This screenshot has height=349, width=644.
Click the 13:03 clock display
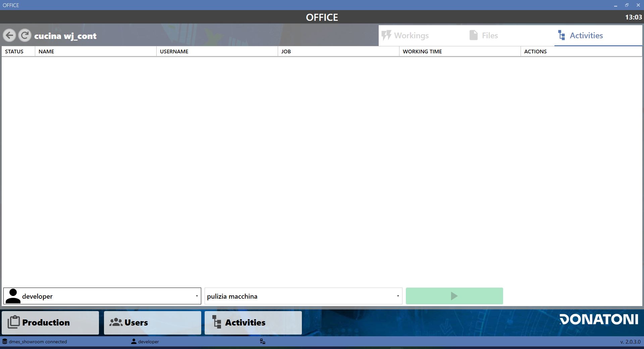(633, 17)
